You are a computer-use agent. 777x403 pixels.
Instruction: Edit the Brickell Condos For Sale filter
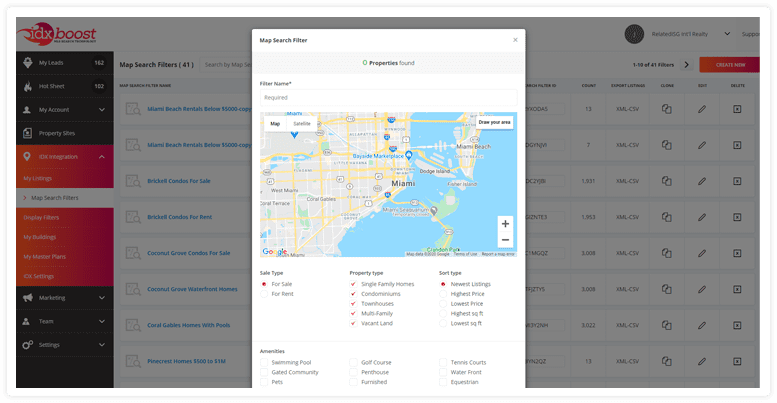702,181
